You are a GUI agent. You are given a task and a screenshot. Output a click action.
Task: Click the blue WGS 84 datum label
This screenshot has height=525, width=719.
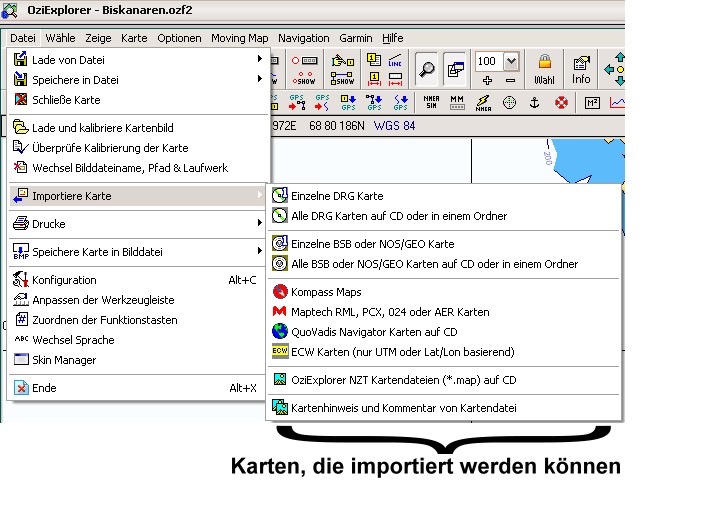click(394, 126)
